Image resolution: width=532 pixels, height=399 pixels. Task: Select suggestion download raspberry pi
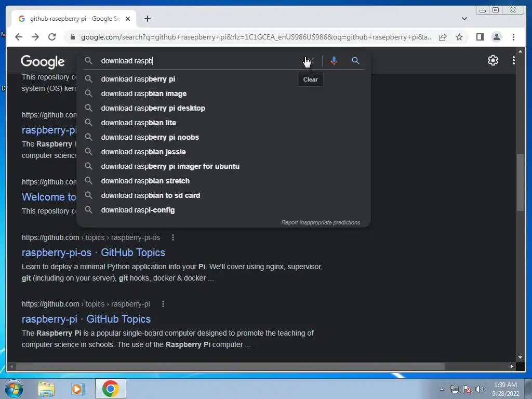223,79
